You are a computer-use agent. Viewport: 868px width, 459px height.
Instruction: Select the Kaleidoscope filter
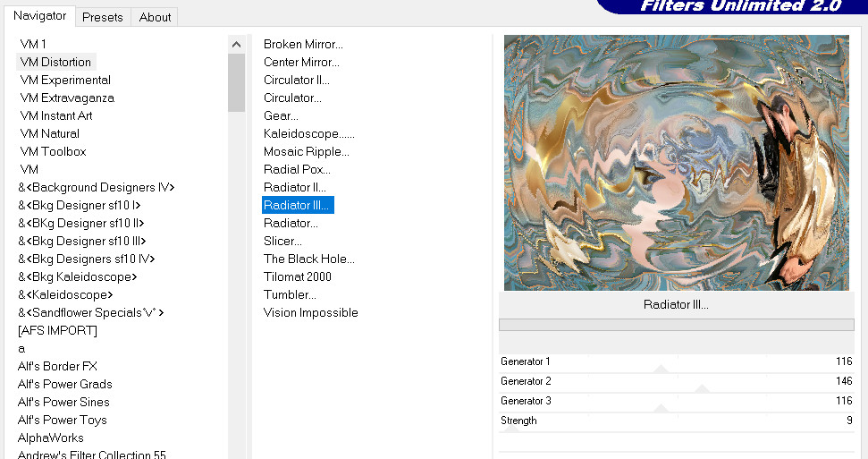click(309, 133)
